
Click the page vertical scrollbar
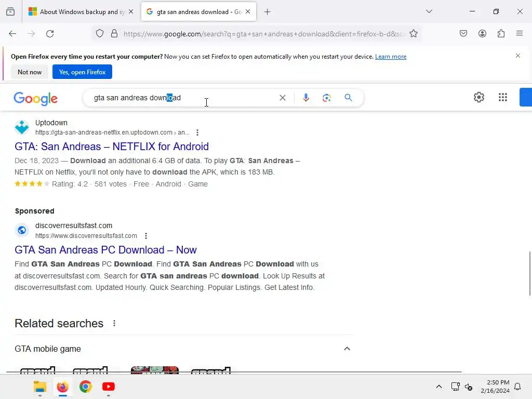pyautogui.click(x=529, y=273)
